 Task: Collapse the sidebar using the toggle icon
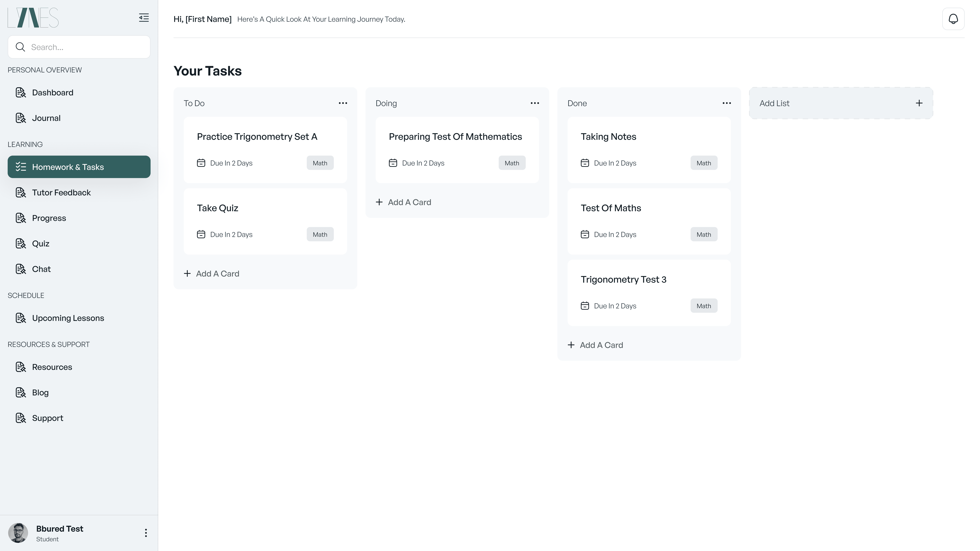click(144, 17)
